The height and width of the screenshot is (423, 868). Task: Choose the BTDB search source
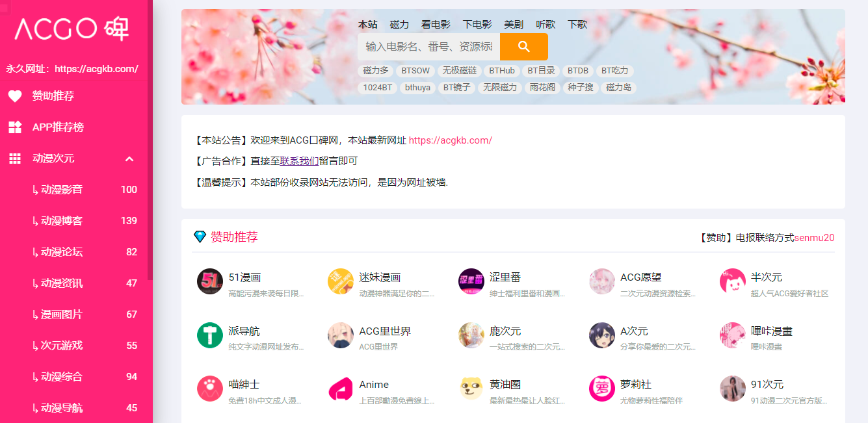point(578,71)
